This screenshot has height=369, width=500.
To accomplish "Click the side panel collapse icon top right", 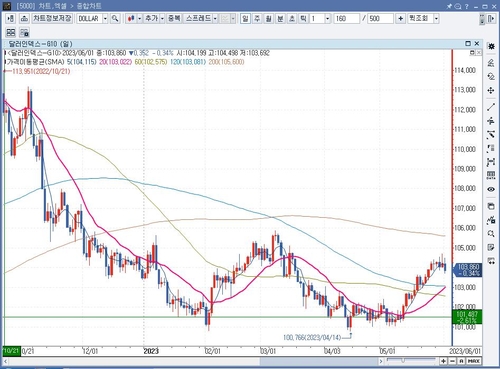I will click(x=491, y=19).
